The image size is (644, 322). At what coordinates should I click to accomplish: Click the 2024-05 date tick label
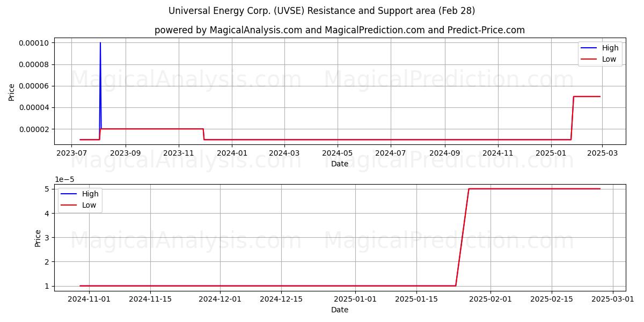tap(338, 153)
